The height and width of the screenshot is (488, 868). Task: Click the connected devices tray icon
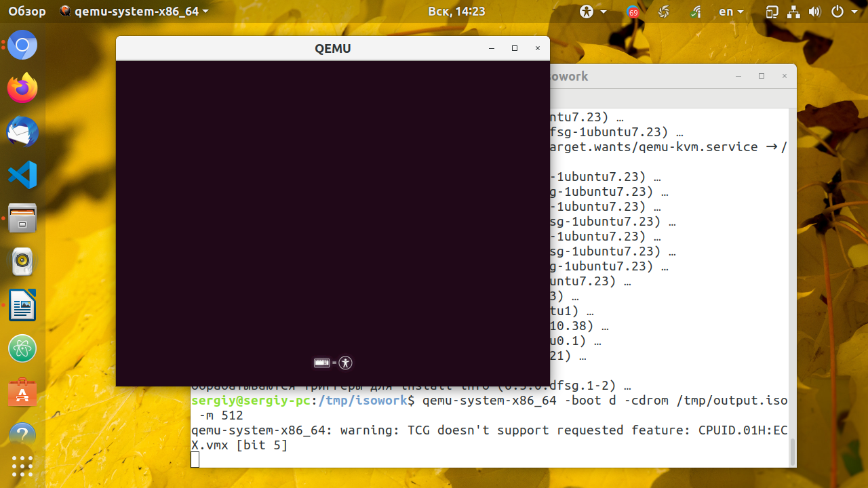[x=772, y=12]
